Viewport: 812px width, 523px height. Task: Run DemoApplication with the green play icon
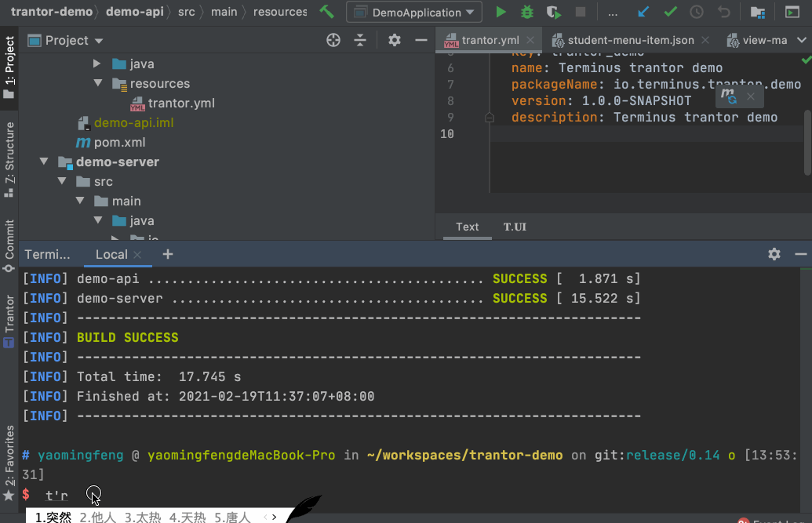coord(501,12)
